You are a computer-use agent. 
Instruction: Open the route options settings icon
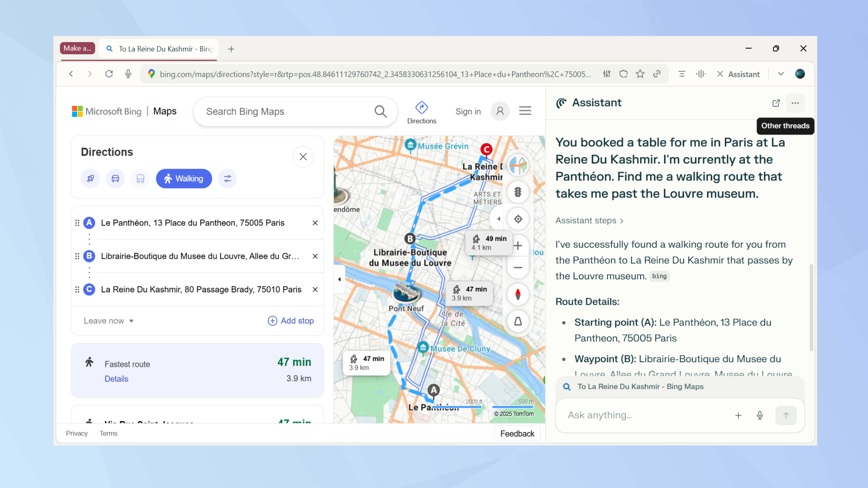click(x=227, y=178)
